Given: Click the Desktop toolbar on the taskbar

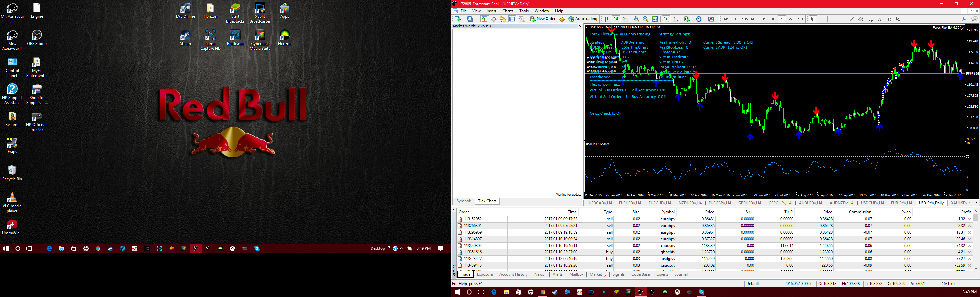Looking at the screenshot, I should [x=377, y=248].
